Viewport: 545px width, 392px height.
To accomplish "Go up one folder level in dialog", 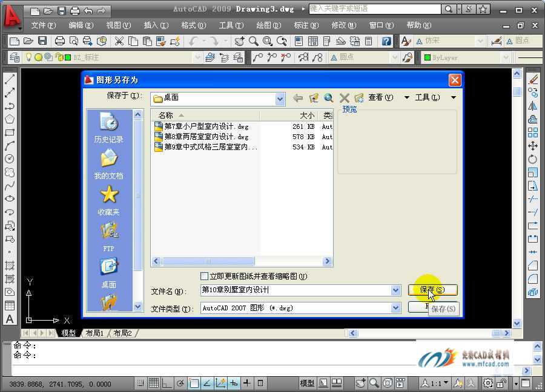I will coord(314,98).
